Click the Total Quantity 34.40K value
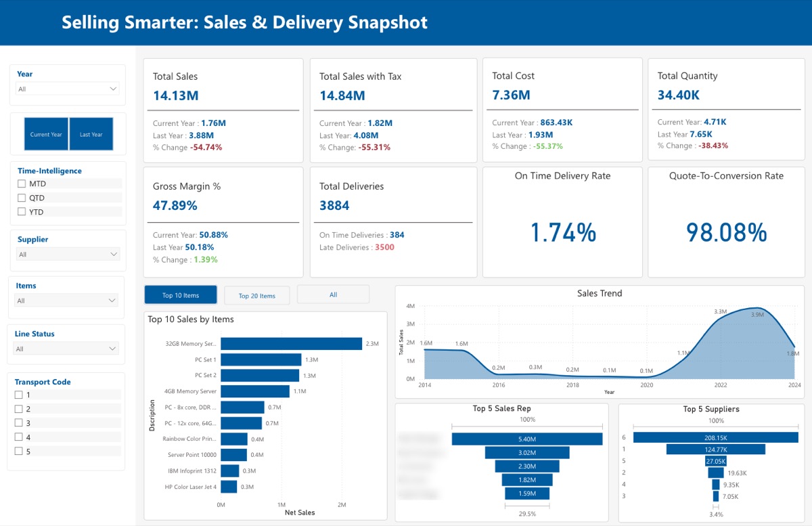This screenshot has height=526, width=812. [x=679, y=95]
